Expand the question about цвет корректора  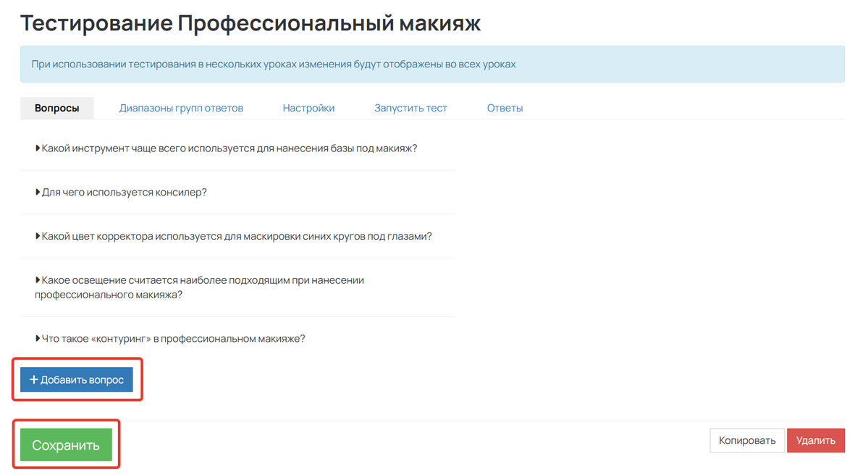pyautogui.click(x=233, y=236)
